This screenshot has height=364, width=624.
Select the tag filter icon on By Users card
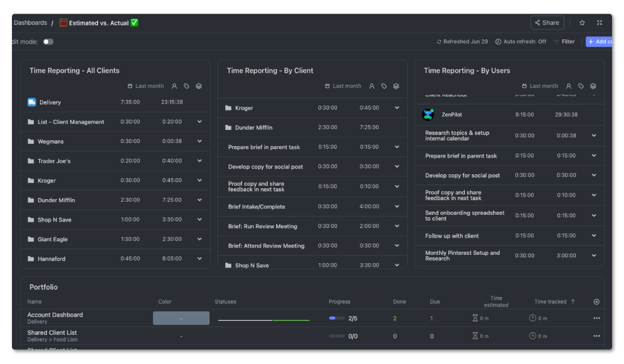581,86
